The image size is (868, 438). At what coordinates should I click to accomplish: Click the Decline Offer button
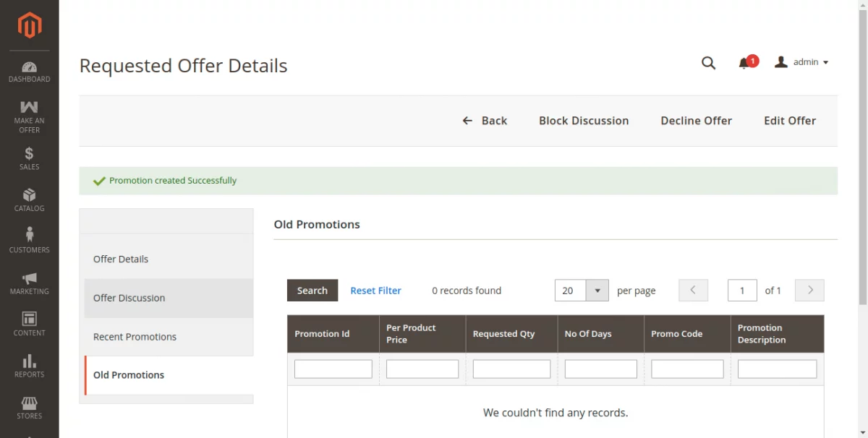(696, 121)
